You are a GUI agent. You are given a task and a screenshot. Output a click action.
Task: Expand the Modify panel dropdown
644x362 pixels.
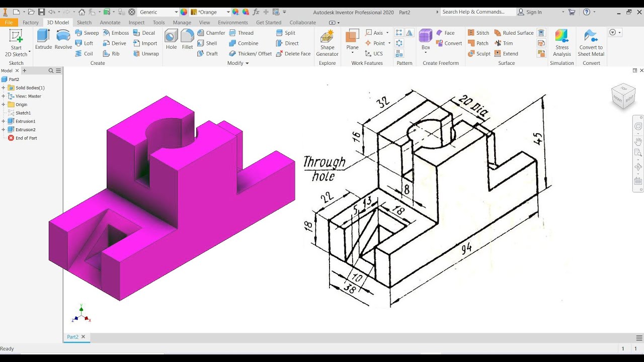[x=238, y=63]
